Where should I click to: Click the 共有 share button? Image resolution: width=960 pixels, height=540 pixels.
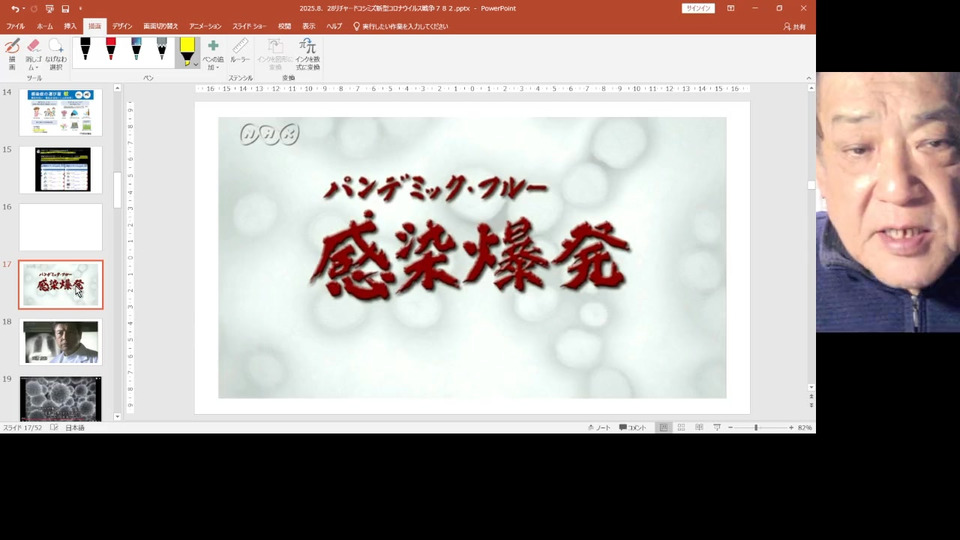pyautogui.click(x=795, y=26)
